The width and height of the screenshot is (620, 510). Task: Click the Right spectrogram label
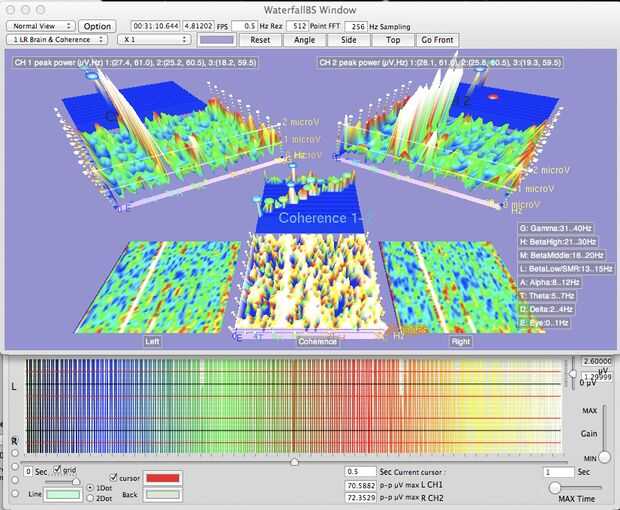click(461, 342)
